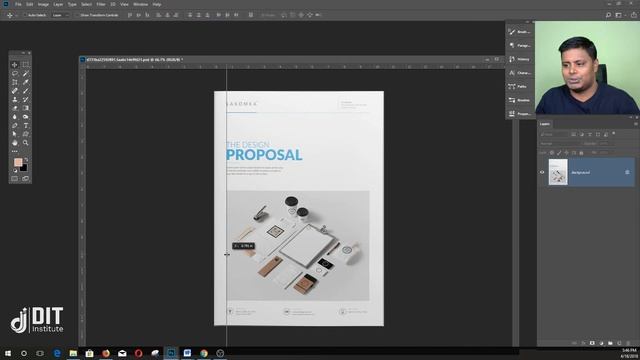The image size is (640, 360).
Task: Open the Window menu
Action: [x=140, y=4]
